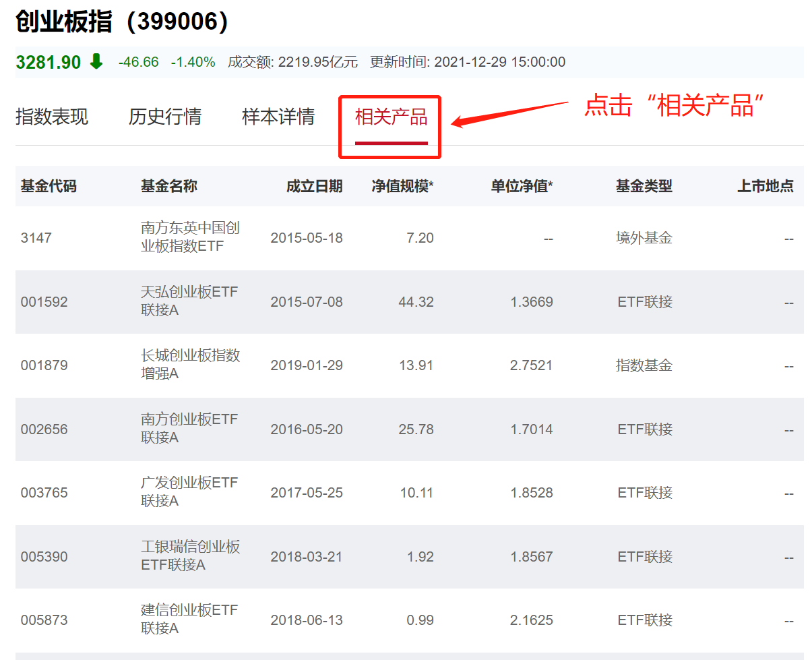Select fund code 002656
Image resolution: width=812 pixels, height=660 pixels.
click(x=44, y=429)
